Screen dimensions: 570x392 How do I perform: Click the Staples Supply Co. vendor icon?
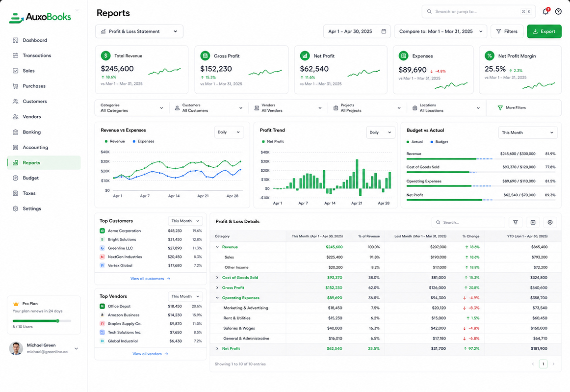(102, 324)
